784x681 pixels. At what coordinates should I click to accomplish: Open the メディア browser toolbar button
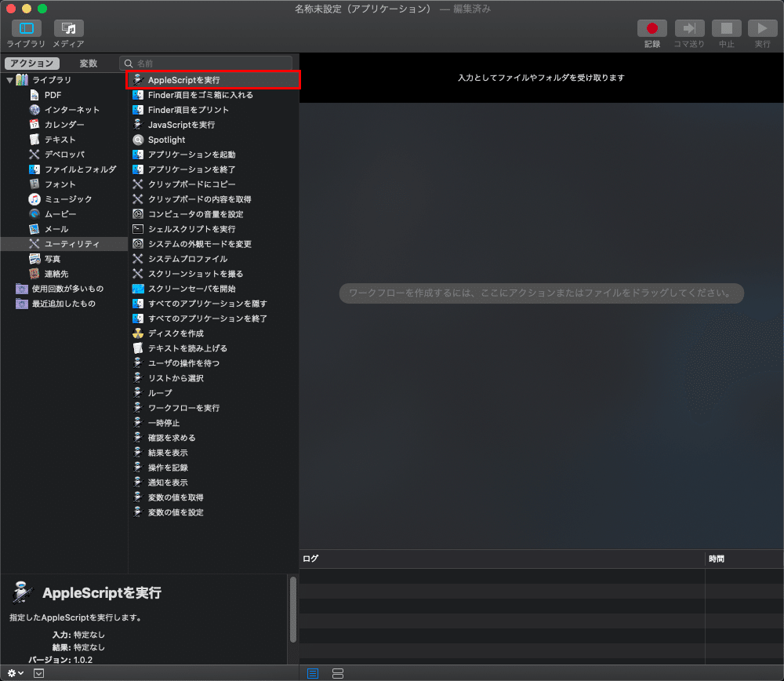68,28
